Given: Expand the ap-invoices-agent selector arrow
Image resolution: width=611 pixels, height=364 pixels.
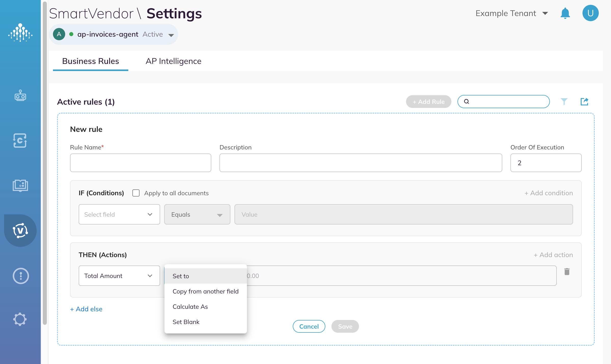Looking at the screenshot, I should pyautogui.click(x=171, y=35).
